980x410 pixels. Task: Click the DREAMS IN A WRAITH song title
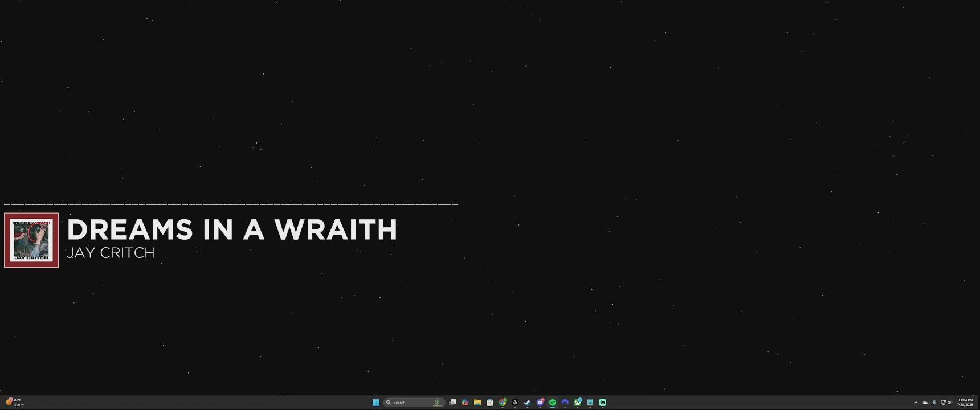tap(232, 229)
